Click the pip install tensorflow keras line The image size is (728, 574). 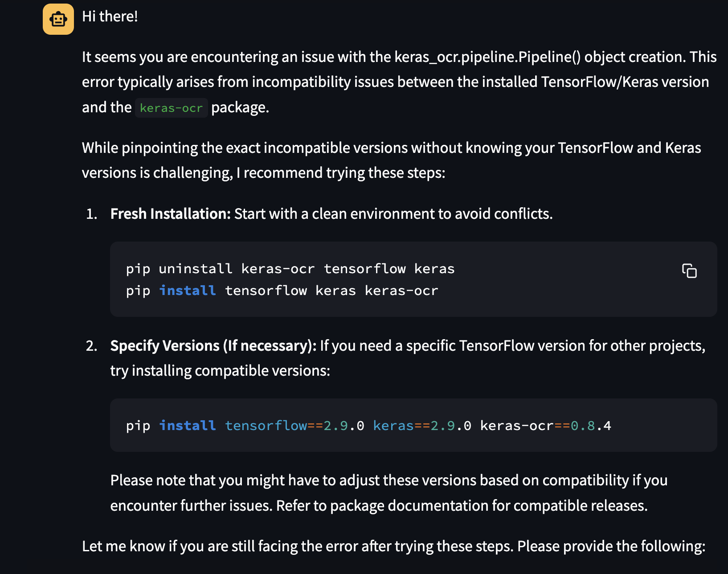click(x=282, y=290)
